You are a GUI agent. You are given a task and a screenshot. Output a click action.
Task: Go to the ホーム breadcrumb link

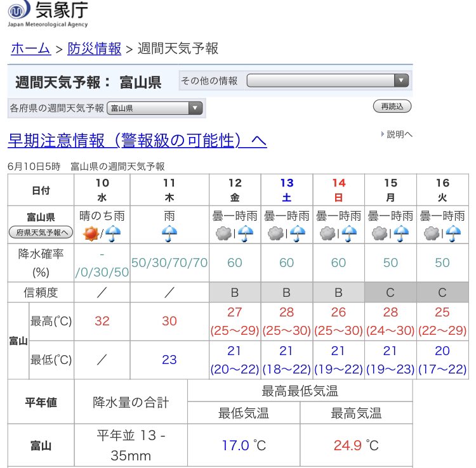click(x=30, y=48)
